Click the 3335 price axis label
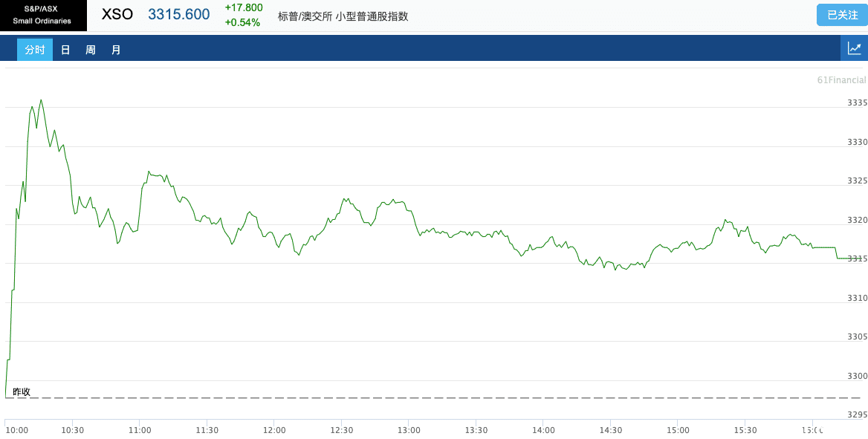This screenshot has width=868, height=439. 857,103
